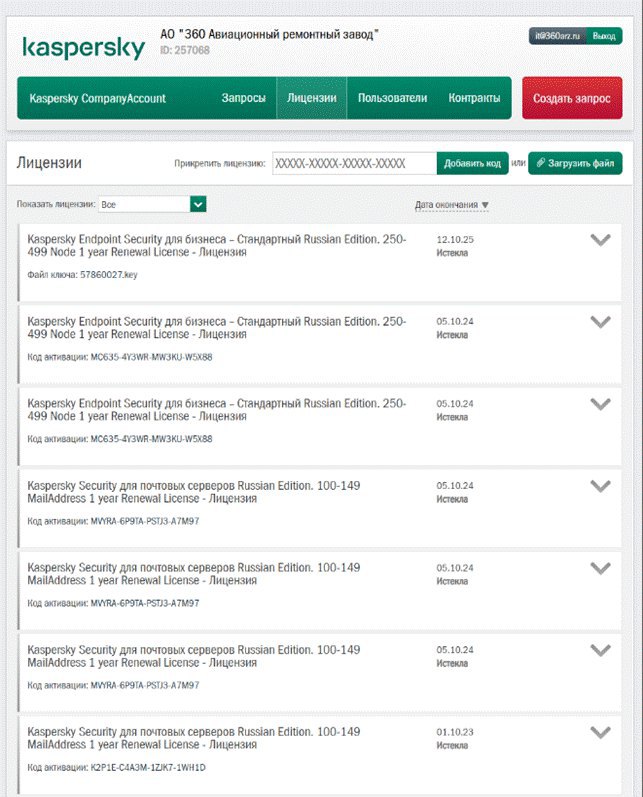Focus the license code input field
This screenshot has height=797, width=643.
[353, 163]
